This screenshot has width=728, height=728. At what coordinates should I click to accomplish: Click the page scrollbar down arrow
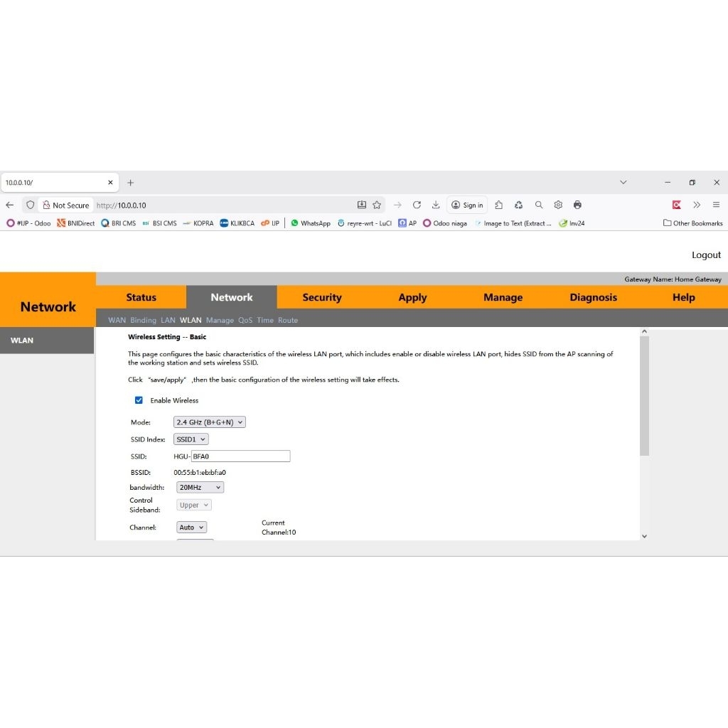click(x=644, y=536)
